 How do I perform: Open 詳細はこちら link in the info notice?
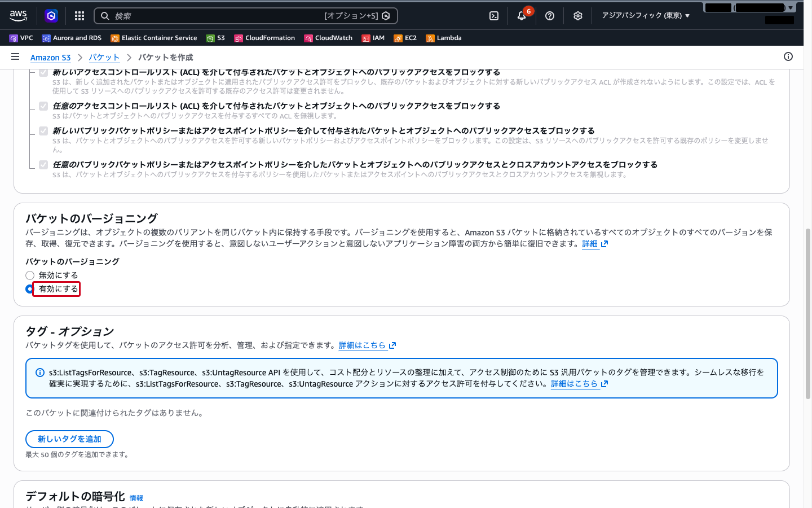579,384
